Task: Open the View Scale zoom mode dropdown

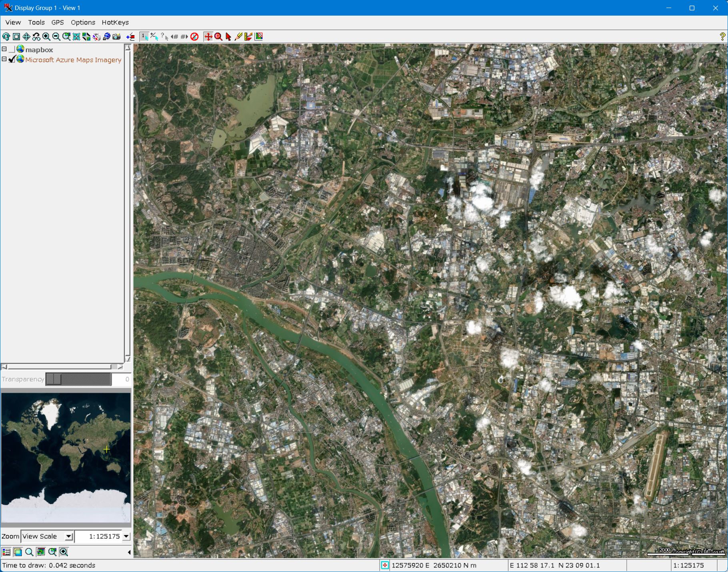Action: pos(69,536)
